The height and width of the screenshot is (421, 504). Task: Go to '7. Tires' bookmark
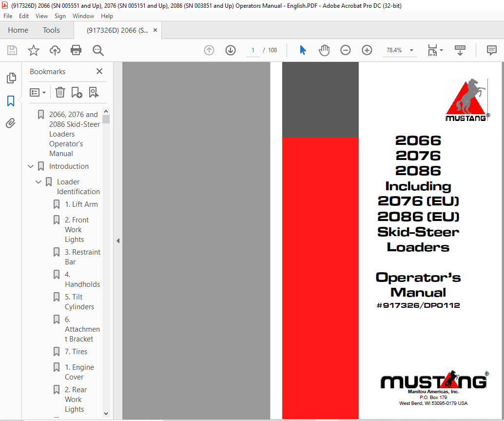click(x=76, y=352)
